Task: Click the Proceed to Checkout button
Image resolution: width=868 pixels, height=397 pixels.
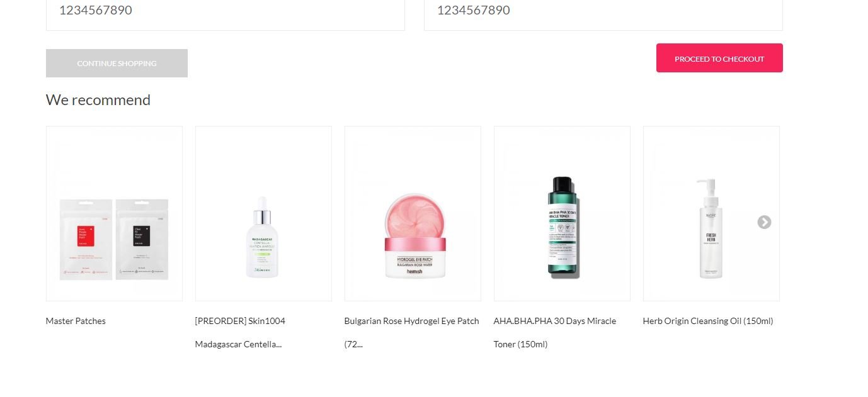Action: (719, 58)
